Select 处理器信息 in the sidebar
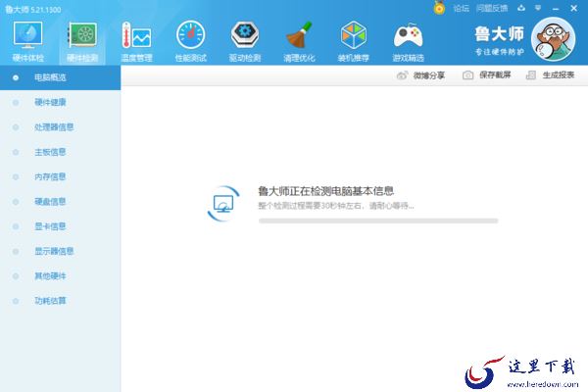This screenshot has width=588, height=392. coord(60,127)
